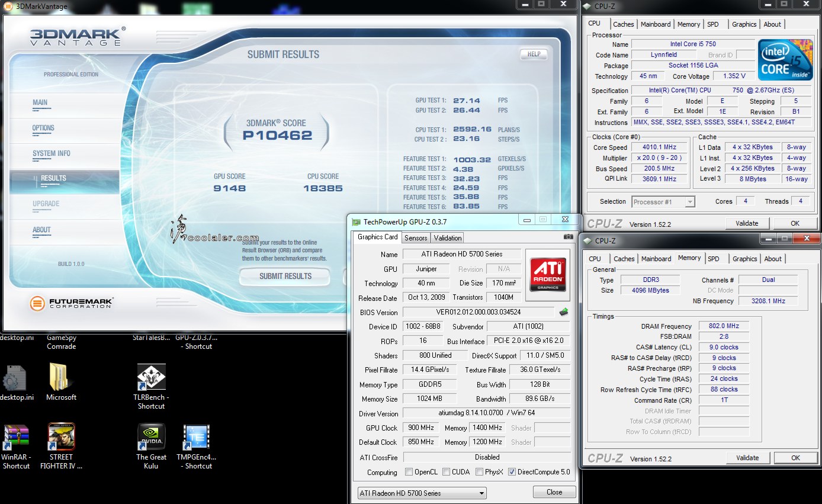822x504 pixels.
Task: Open the ATI Radeon HD 5700 Series dropdown
Action: point(422,493)
